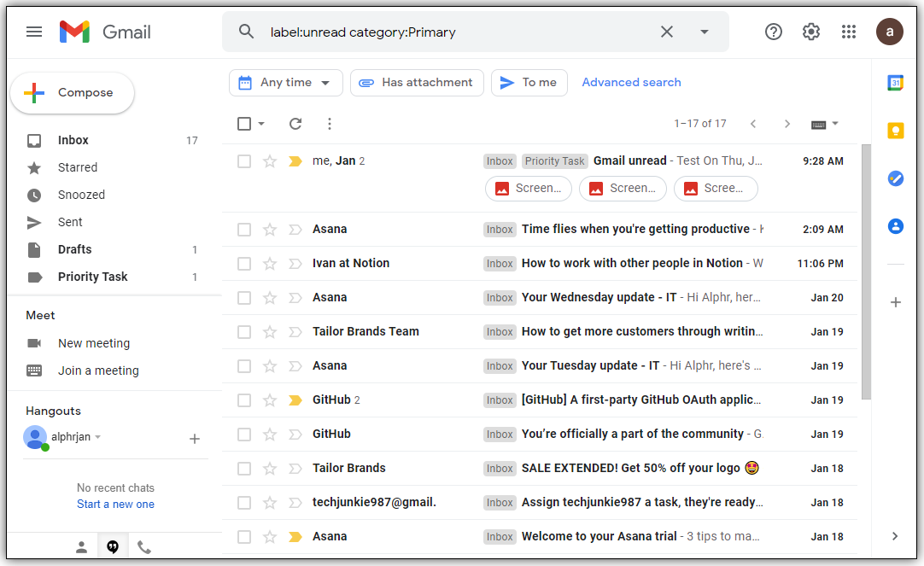Screen dimensions: 924x566
Task: Open Google Contacts side panel icon
Action: tap(896, 226)
